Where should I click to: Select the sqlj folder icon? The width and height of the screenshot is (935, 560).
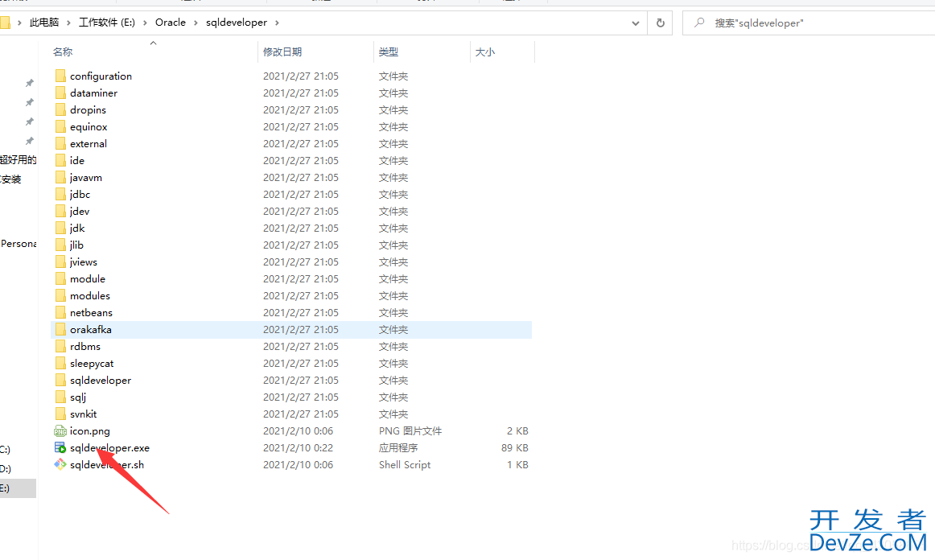(60, 397)
